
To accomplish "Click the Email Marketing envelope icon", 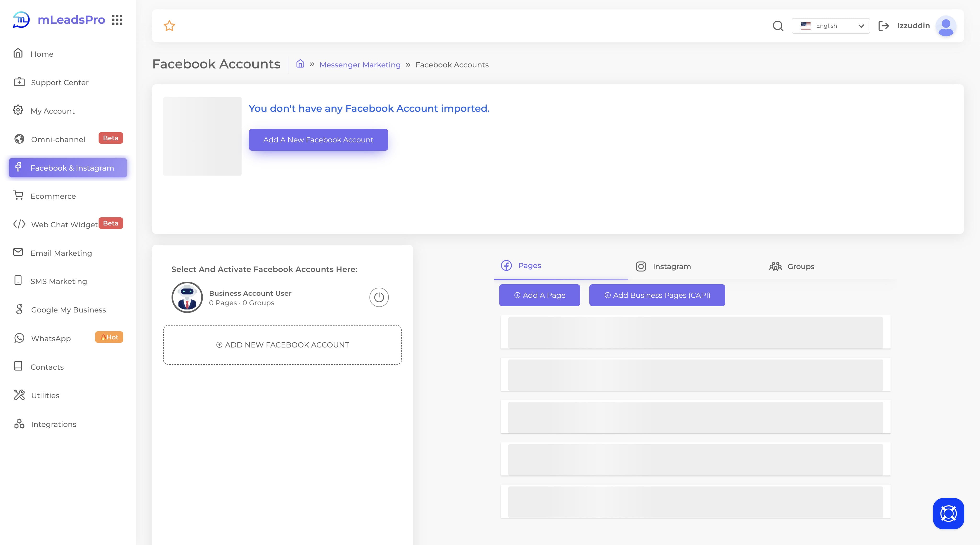I will click(x=18, y=252).
